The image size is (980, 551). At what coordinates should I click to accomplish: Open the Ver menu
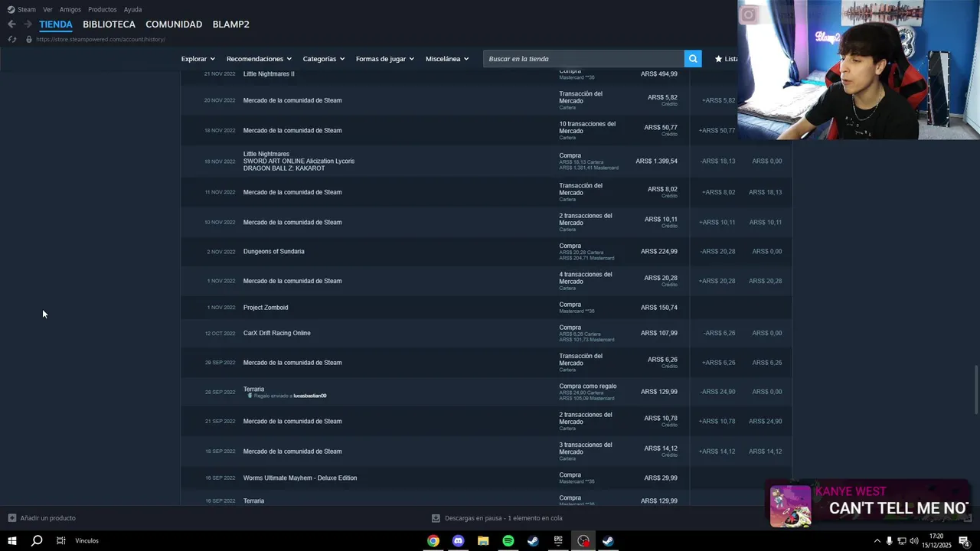[47, 10]
